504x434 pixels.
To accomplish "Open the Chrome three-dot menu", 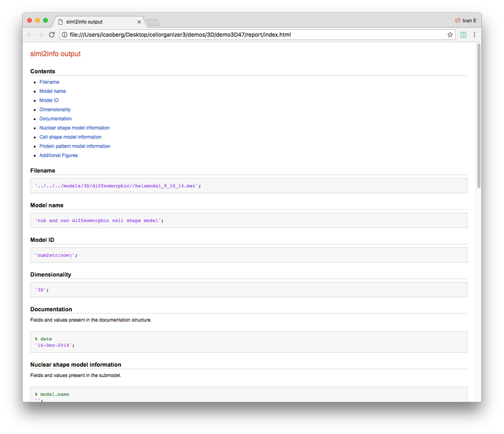I will tap(475, 34).
